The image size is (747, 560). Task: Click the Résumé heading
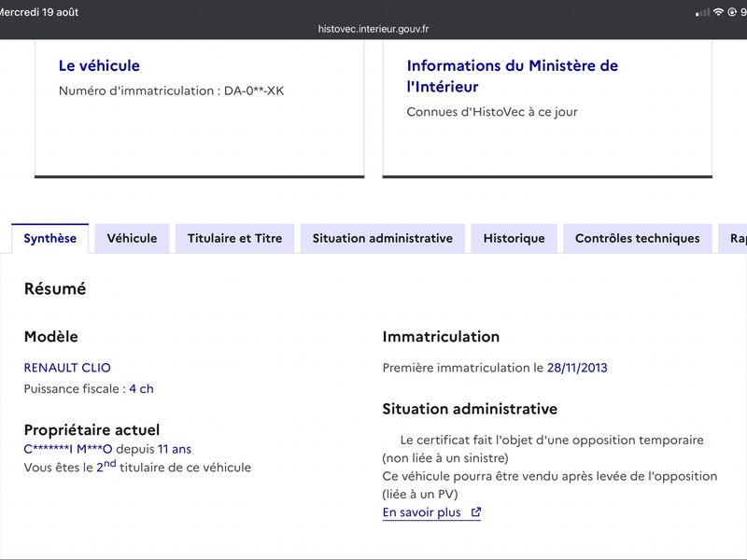point(55,288)
